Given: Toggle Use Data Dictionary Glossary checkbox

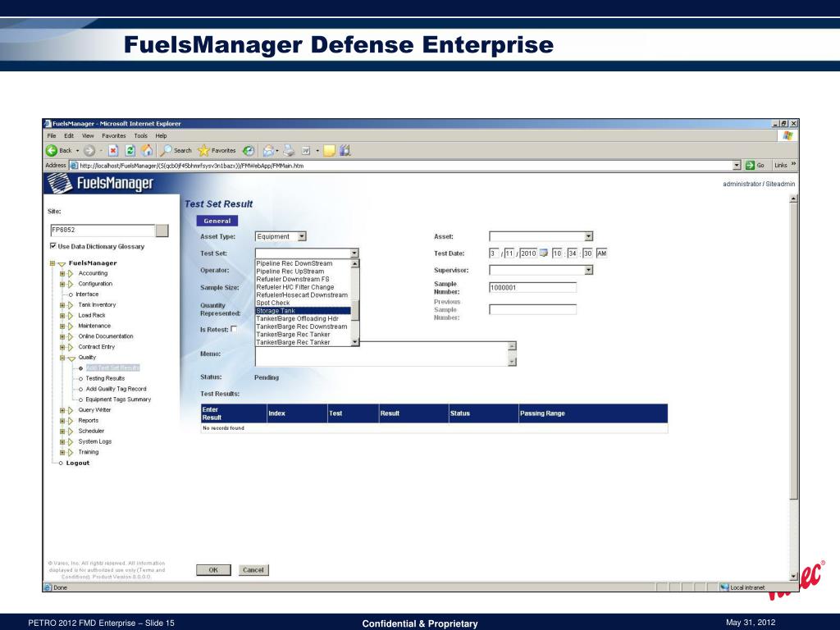Looking at the screenshot, I should tap(53, 246).
